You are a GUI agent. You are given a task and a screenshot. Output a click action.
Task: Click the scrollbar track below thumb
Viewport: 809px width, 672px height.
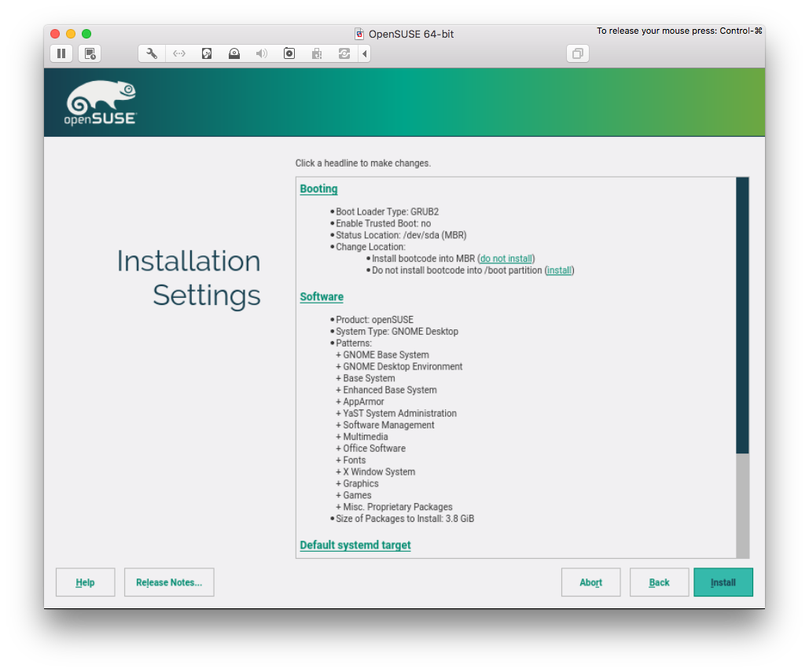pos(742,505)
